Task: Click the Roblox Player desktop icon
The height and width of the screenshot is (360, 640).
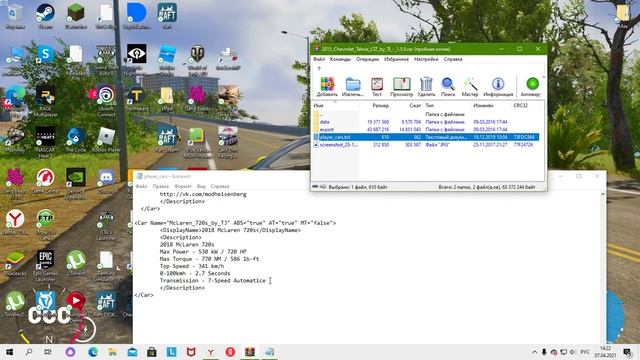Action: coord(106,140)
